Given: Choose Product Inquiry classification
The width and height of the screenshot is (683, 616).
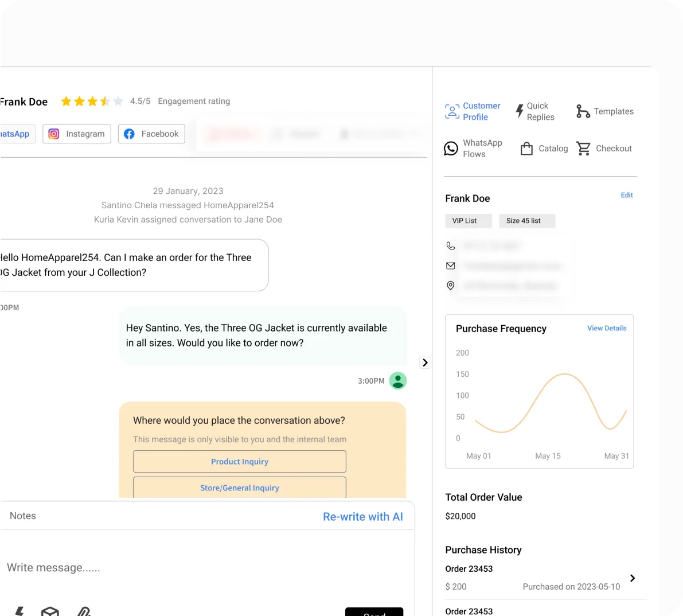Looking at the screenshot, I should point(240,462).
